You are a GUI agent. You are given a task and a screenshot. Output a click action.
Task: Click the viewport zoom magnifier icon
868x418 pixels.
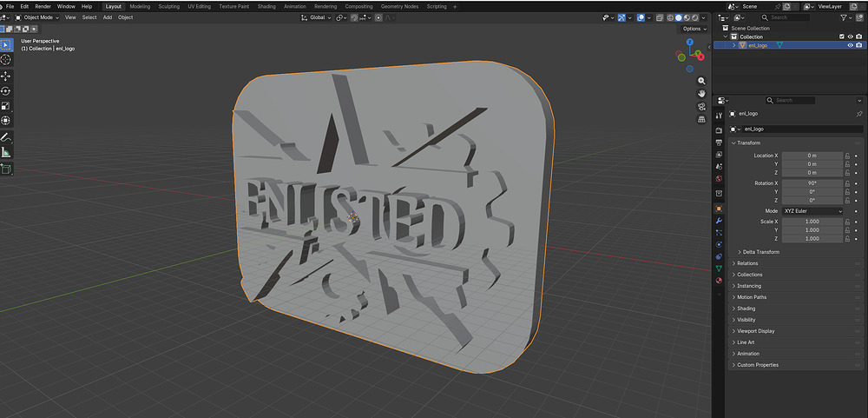point(701,81)
